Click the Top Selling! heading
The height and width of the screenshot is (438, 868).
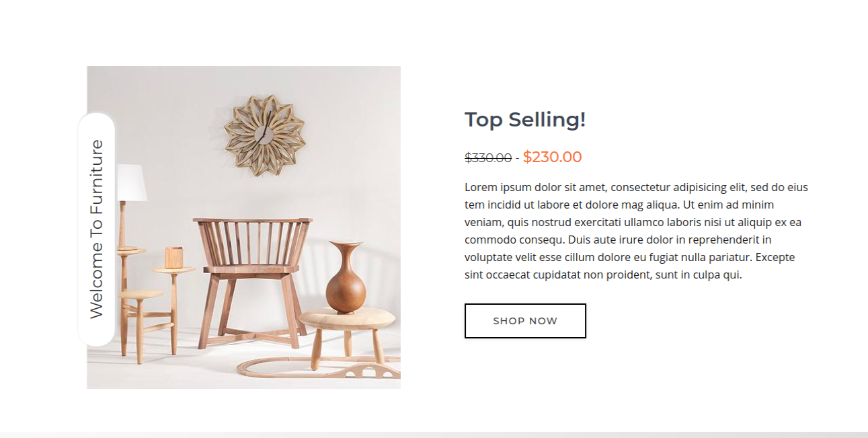pos(525,120)
